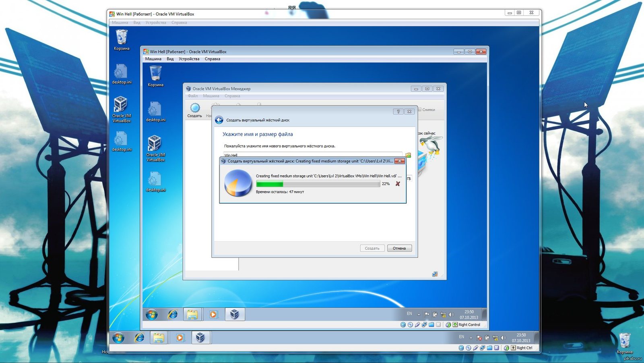This screenshot has width=644, height=363.
Task: Click the Создать toolbar icon in VirtualBox Manager
Action: [x=195, y=110]
